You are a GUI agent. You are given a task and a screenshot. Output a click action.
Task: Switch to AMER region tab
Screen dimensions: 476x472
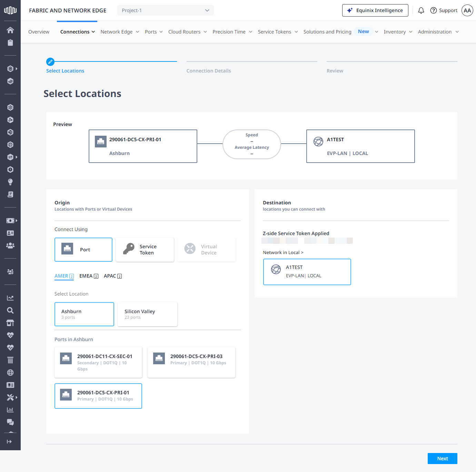[64, 276]
